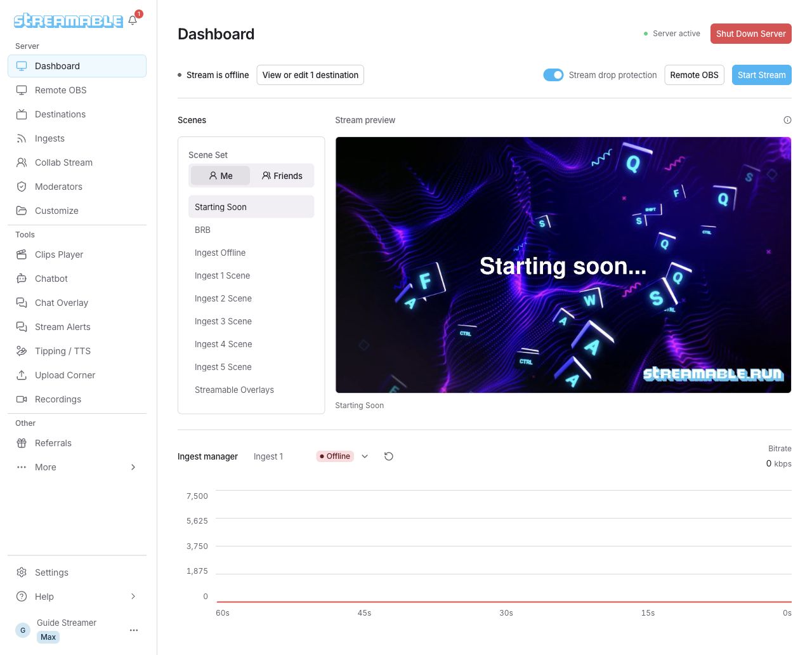Refresh the ingest manager

coord(389,456)
